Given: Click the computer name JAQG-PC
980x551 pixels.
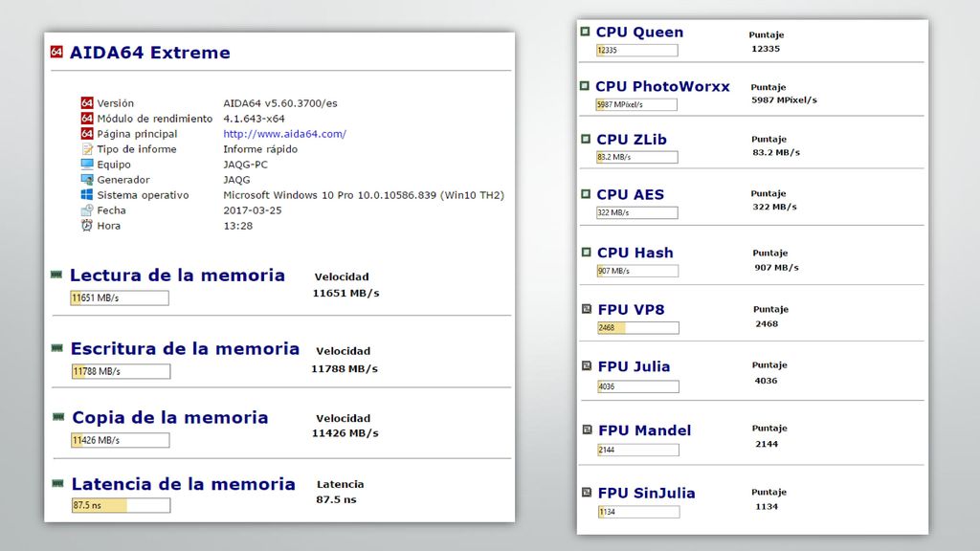Looking at the screenshot, I should click(x=245, y=165).
